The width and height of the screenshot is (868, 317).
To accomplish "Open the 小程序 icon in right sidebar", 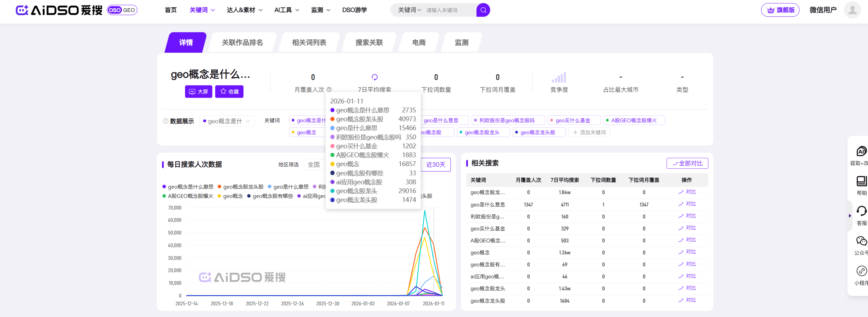I will 861,271.
